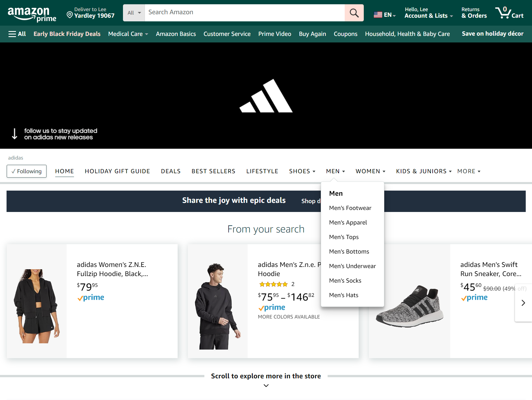This screenshot has width=532, height=400.
Task: Click the five-star rating on Z.n.e. Hoodie
Action: (x=273, y=284)
